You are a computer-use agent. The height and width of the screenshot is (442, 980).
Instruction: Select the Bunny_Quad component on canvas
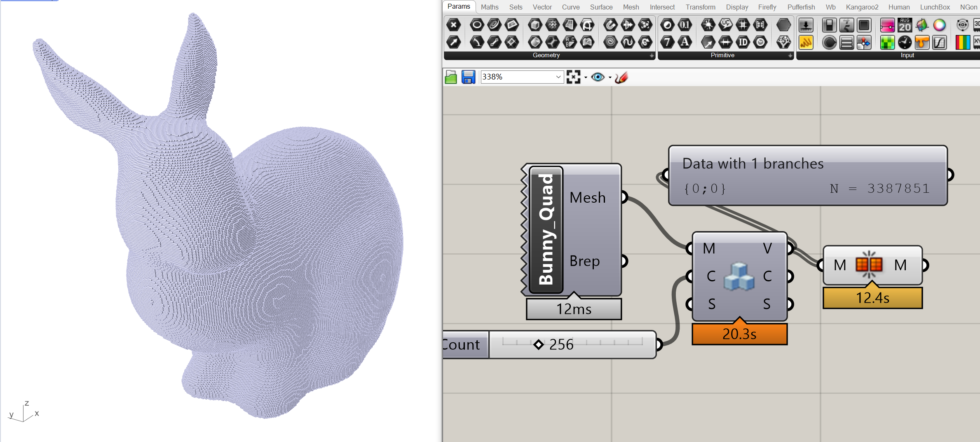(x=546, y=229)
